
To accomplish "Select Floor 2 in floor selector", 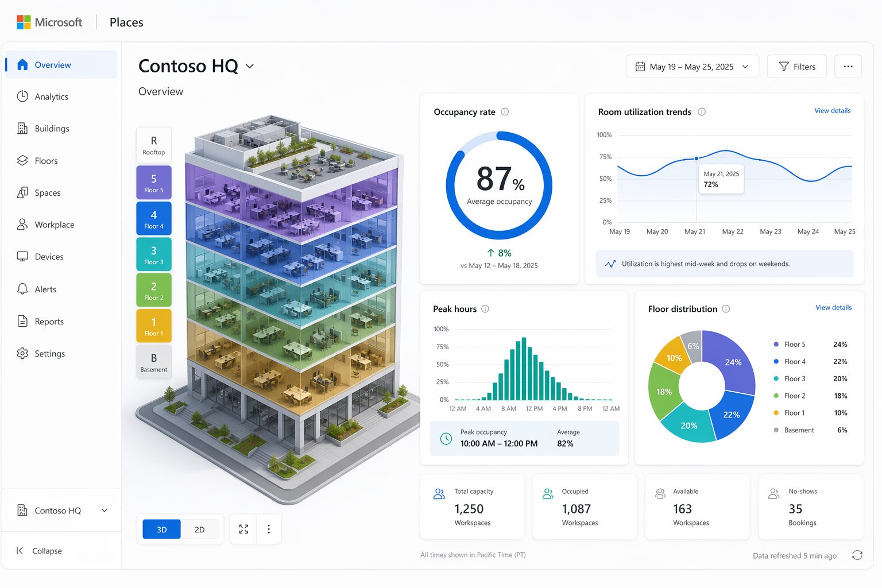I will 154,290.
